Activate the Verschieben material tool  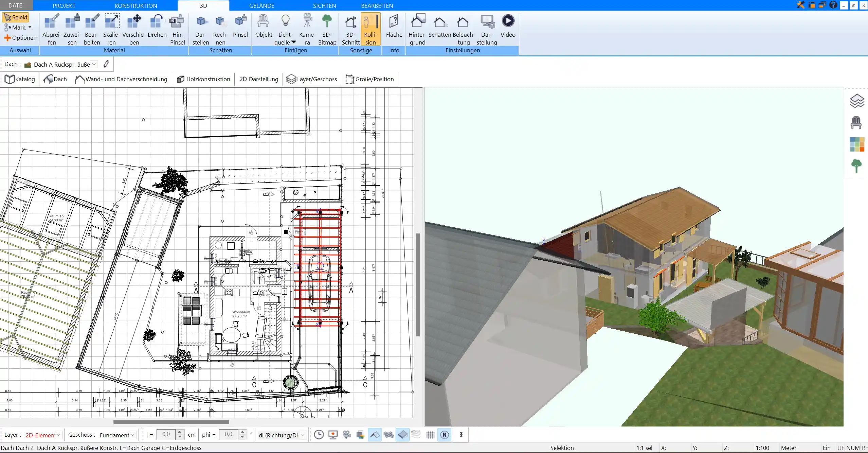[x=134, y=29]
